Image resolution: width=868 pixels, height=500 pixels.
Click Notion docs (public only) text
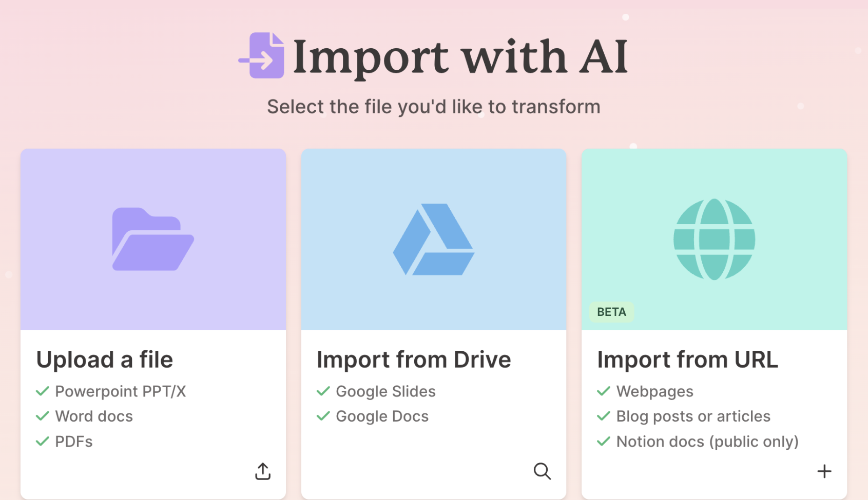(707, 442)
